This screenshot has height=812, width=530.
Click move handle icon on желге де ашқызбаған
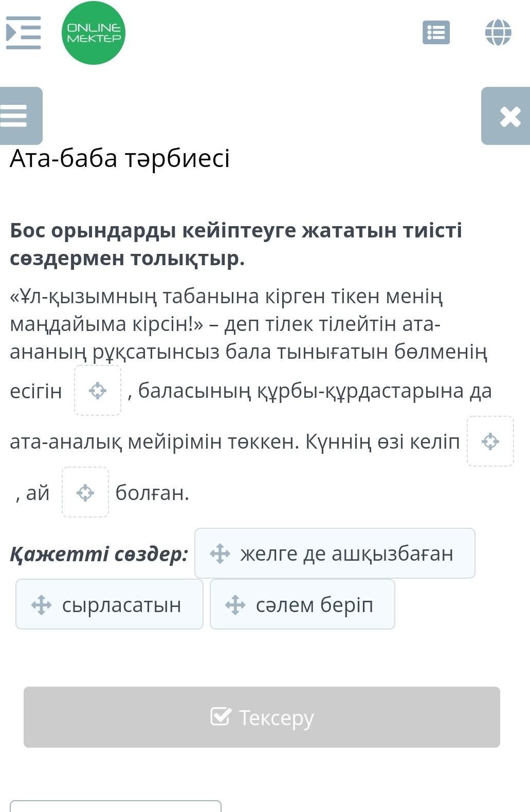pyautogui.click(x=220, y=553)
